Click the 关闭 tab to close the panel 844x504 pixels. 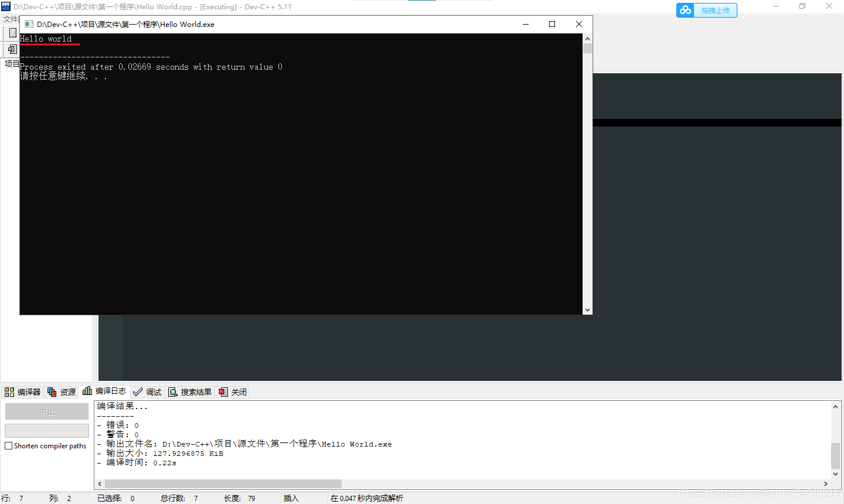click(233, 392)
